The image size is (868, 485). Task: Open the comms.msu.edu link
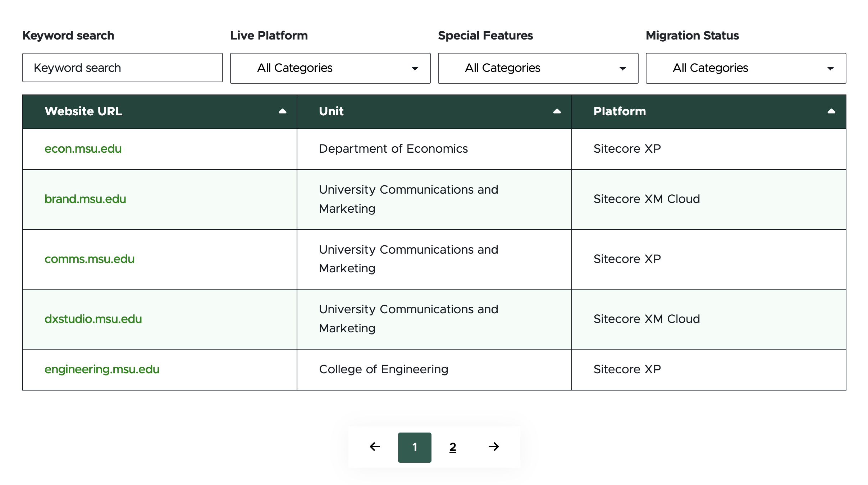(x=90, y=259)
